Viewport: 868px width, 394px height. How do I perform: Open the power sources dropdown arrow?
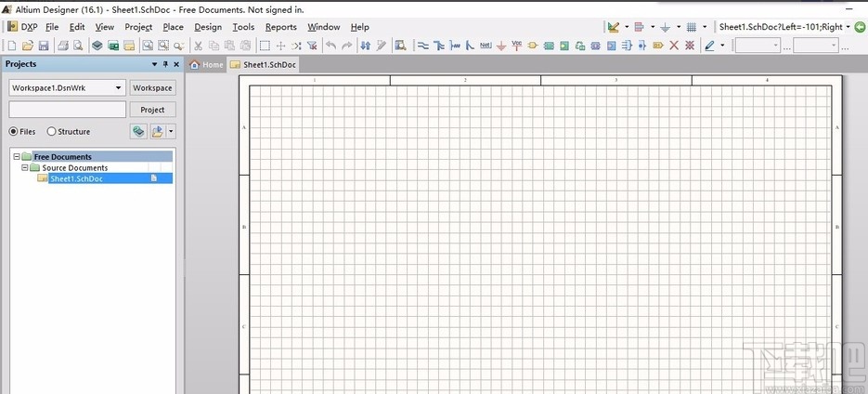[679, 27]
